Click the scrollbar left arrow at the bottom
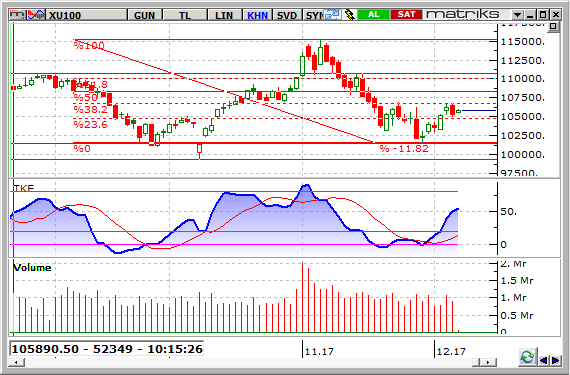 17,362
